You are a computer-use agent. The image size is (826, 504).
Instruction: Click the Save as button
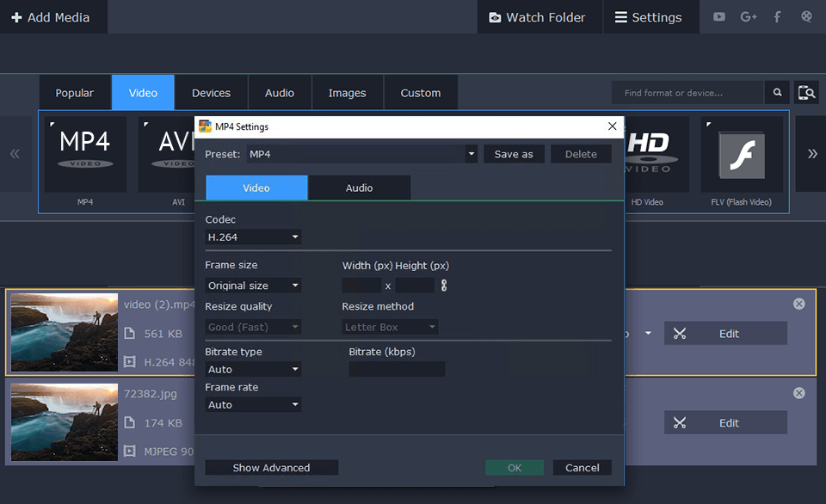click(514, 153)
